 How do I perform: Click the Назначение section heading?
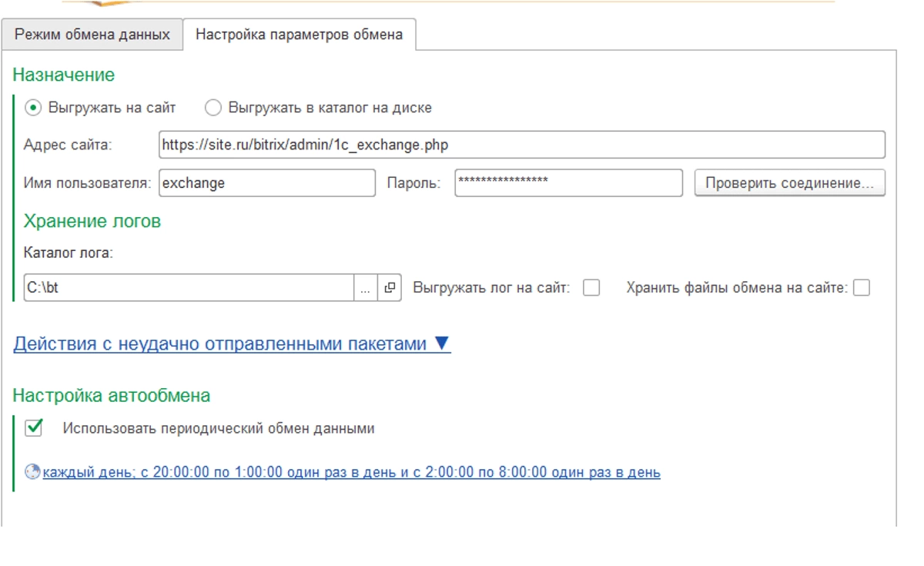pyautogui.click(x=64, y=75)
